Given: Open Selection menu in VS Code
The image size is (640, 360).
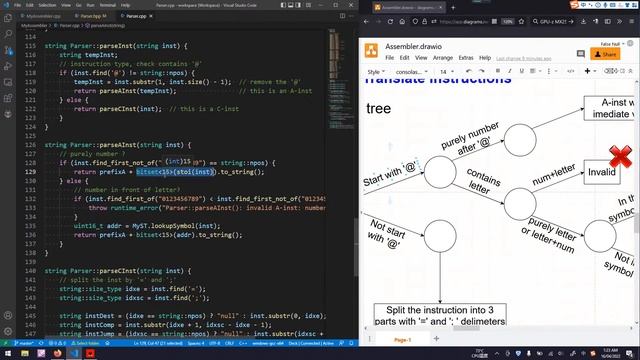Looking at the screenshot, I should click(47, 5).
